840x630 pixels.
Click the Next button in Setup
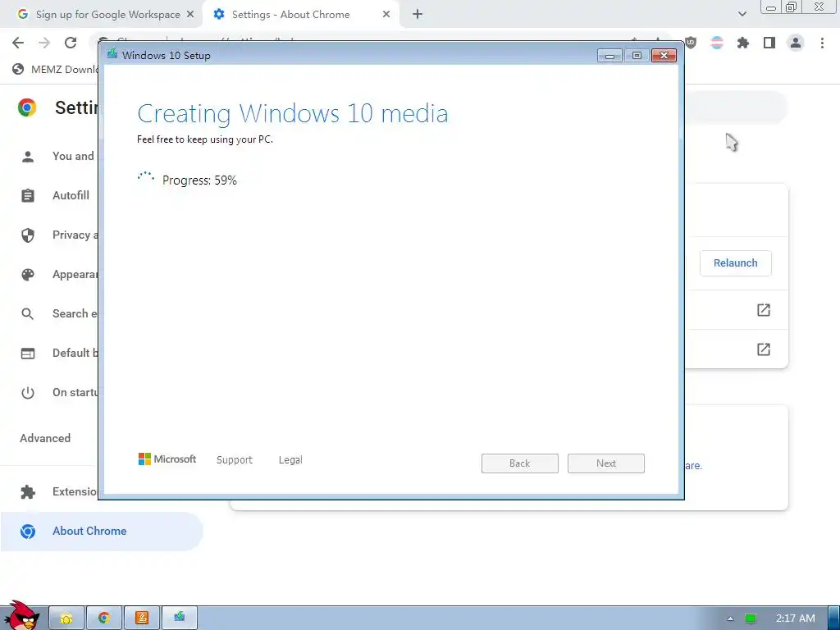click(606, 463)
